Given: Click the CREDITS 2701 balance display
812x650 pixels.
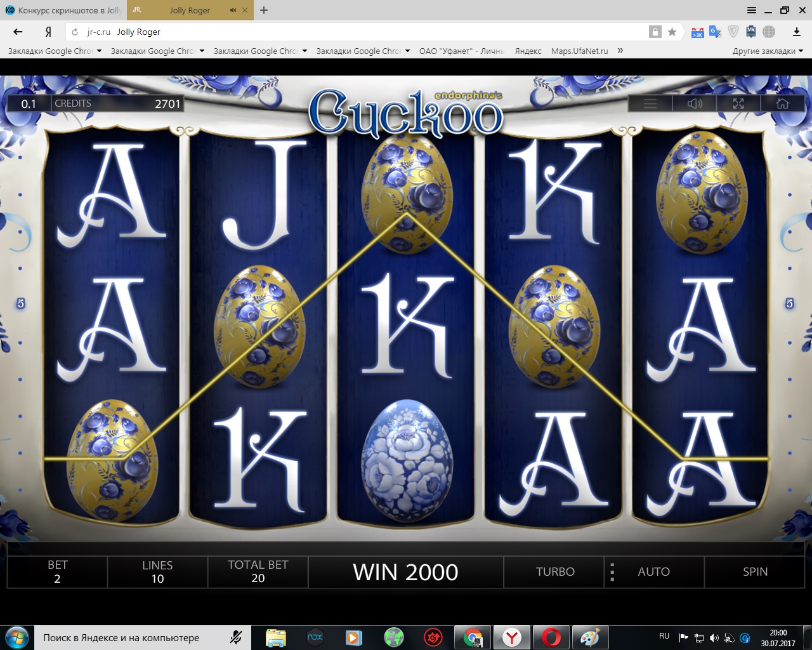Looking at the screenshot, I should [x=118, y=103].
